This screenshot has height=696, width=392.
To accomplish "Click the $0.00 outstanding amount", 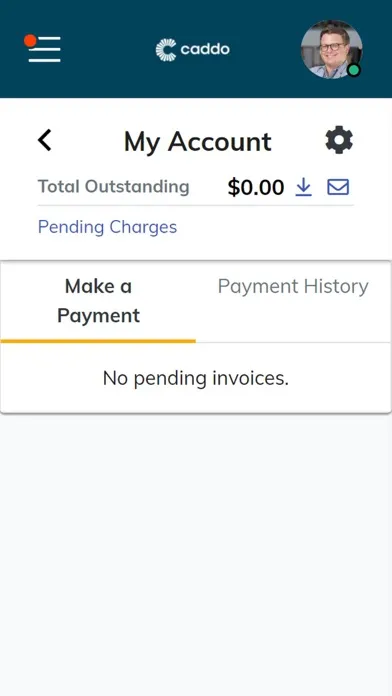I will point(256,187).
